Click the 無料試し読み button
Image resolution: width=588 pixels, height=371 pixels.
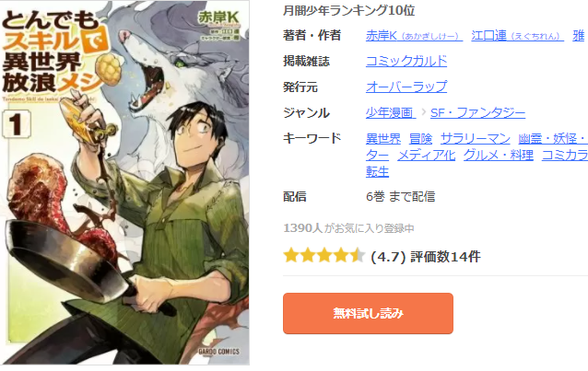pyautogui.click(x=368, y=313)
